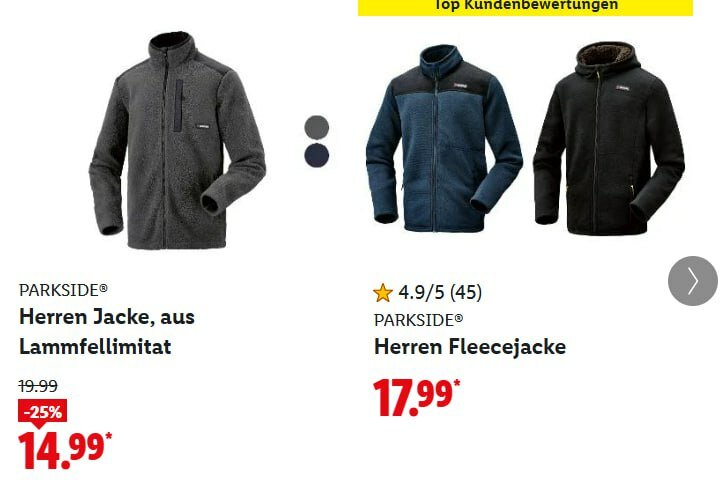This screenshot has height=484, width=721.
Task: Open the black hooded fleece jacket image
Action: click(609, 138)
